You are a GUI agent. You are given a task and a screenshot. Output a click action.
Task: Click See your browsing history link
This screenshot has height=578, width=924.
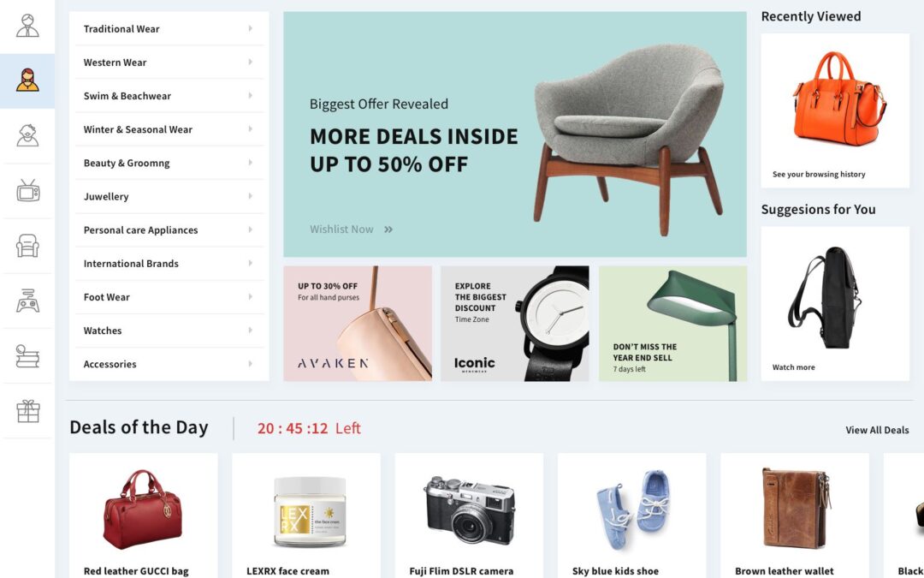tap(819, 174)
